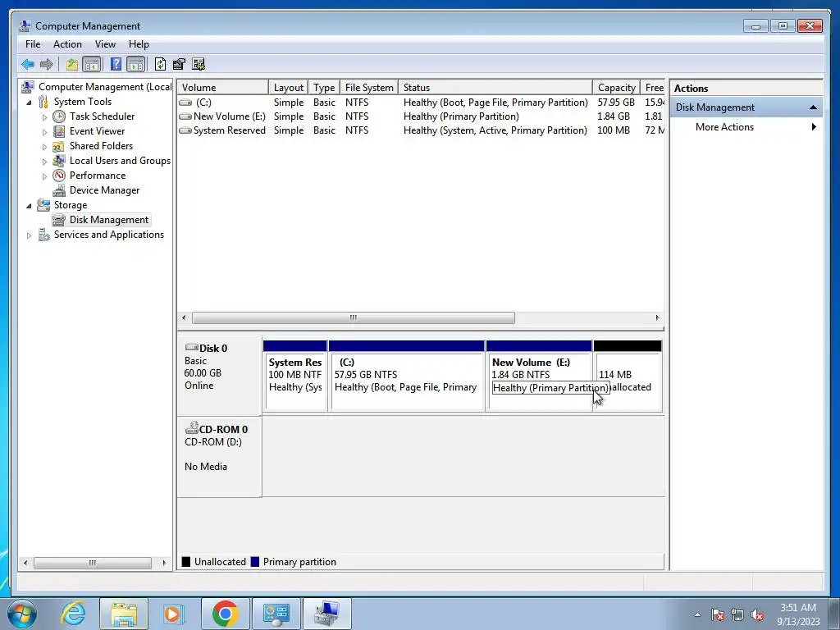Click the blue Primary partition legend swatch
840x630 pixels.
tap(255, 561)
